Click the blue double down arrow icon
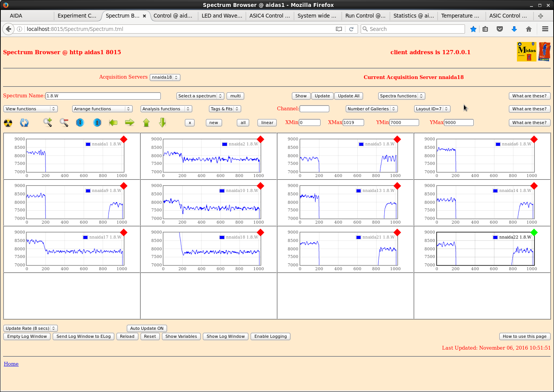 (x=80, y=123)
